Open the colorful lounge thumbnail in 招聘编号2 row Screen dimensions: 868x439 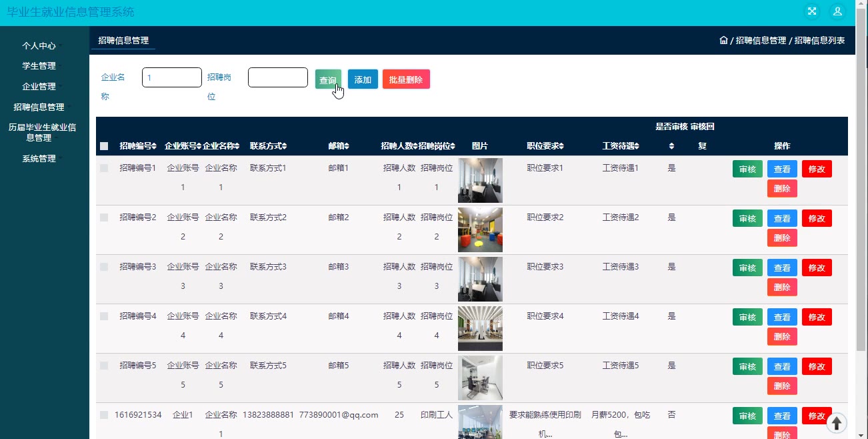[480, 230]
